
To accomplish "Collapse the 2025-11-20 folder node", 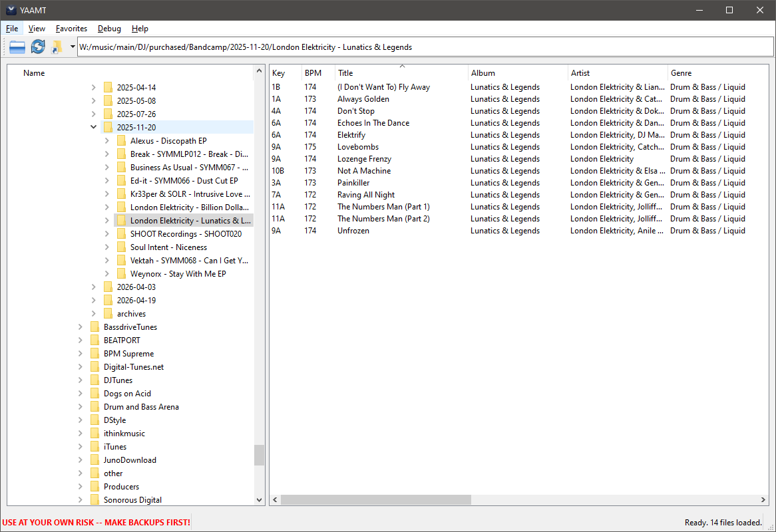I will [x=94, y=127].
